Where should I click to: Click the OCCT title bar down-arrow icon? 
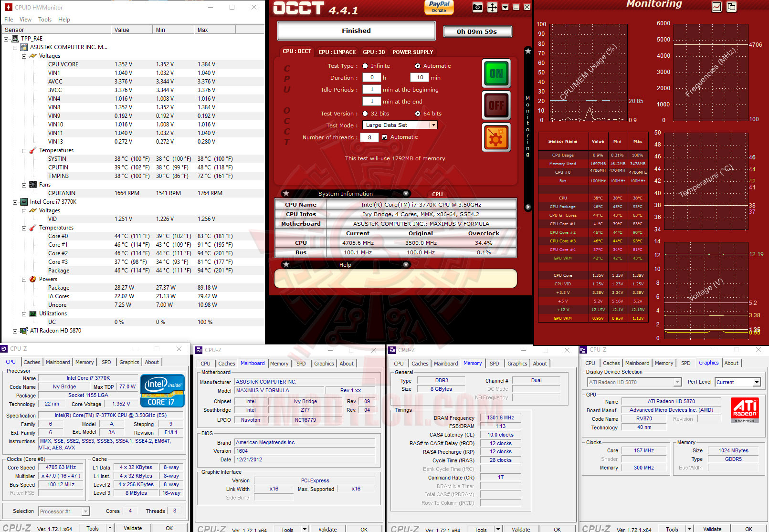(x=505, y=7)
